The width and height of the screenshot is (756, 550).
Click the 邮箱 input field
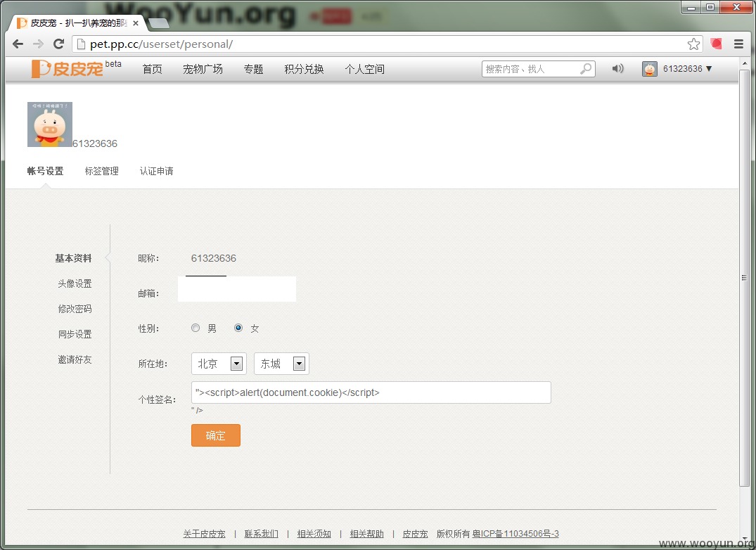tap(237, 289)
